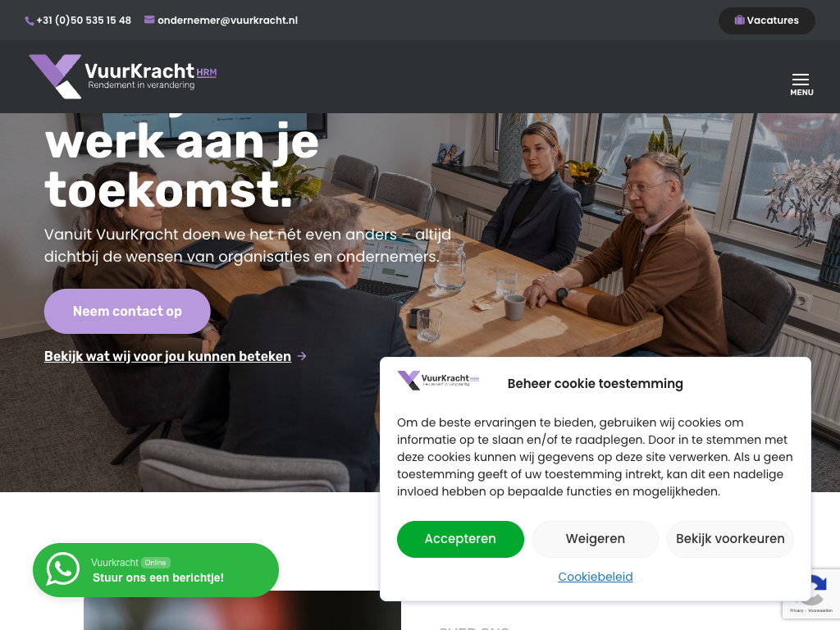Follow Bekijk wat wij voor jou kunnen beteken link

167,356
